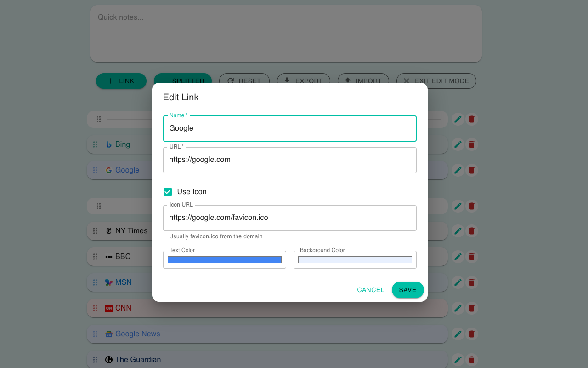
Task: Click the NY Times favicon
Action: (x=109, y=231)
